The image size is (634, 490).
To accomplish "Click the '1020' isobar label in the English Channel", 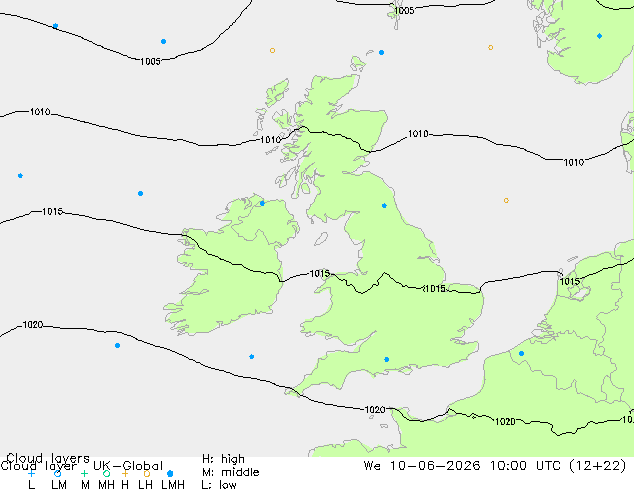I will (375, 410).
